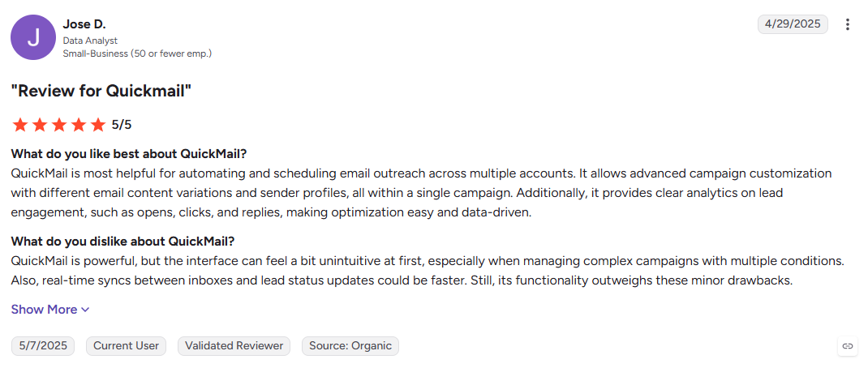
Task: Click the Data Analyst job title
Action: tap(90, 41)
